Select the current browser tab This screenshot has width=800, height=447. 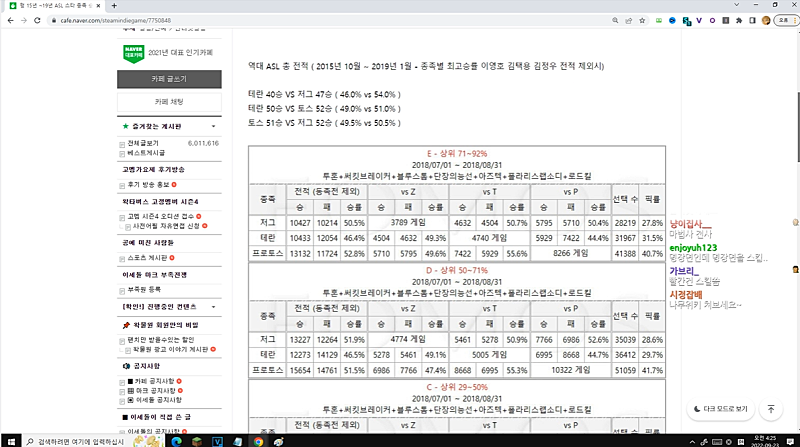click(55, 6)
